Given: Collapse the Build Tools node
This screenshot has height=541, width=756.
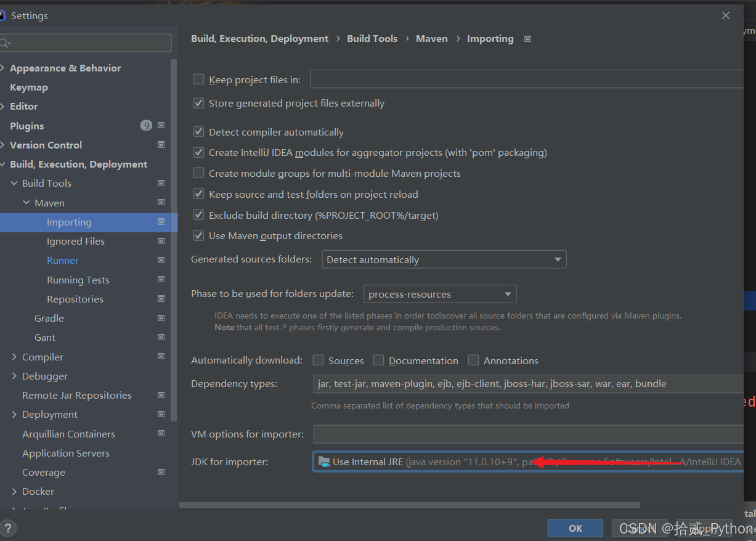Looking at the screenshot, I should [x=14, y=183].
